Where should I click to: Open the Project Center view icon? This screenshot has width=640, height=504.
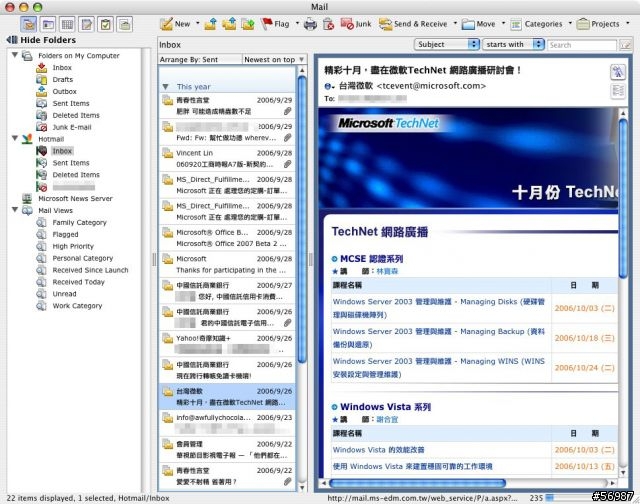[x=124, y=24]
